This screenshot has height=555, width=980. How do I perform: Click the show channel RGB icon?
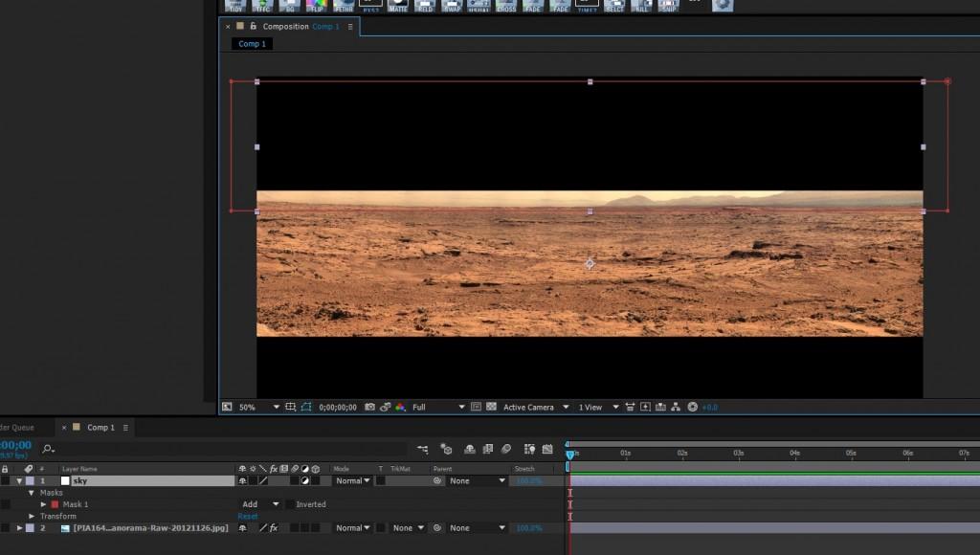point(400,407)
